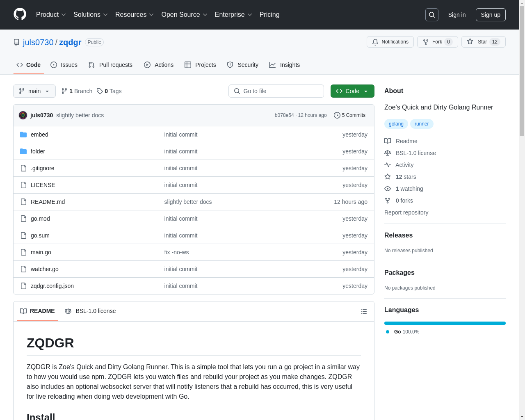Open the zqdgr repository name link
This screenshot has height=420, width=525.
pyautogui.click(x=70, y=42)
